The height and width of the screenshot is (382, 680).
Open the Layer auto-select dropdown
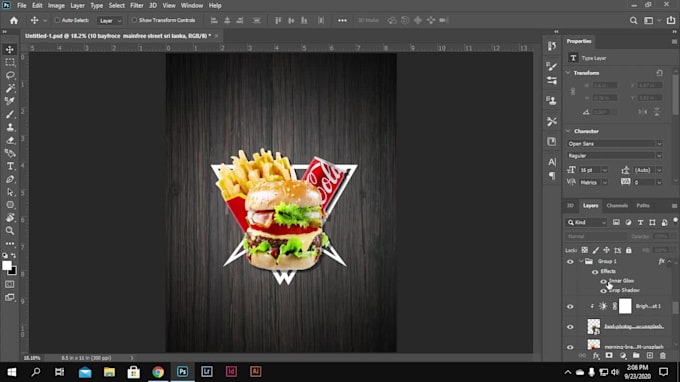coord(110,20)
